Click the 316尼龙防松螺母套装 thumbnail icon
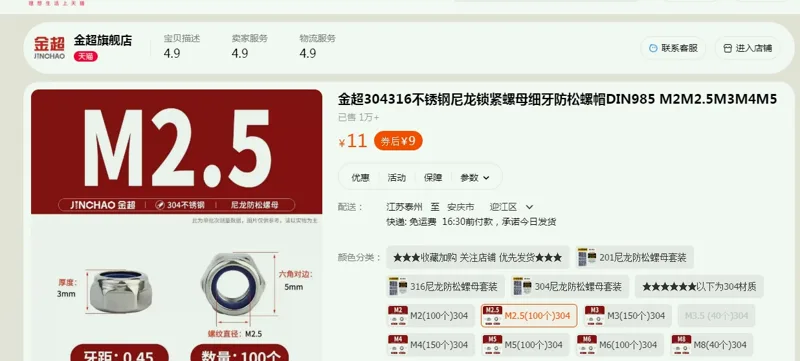This screenshot has height=361, width=800. [398, 287]
